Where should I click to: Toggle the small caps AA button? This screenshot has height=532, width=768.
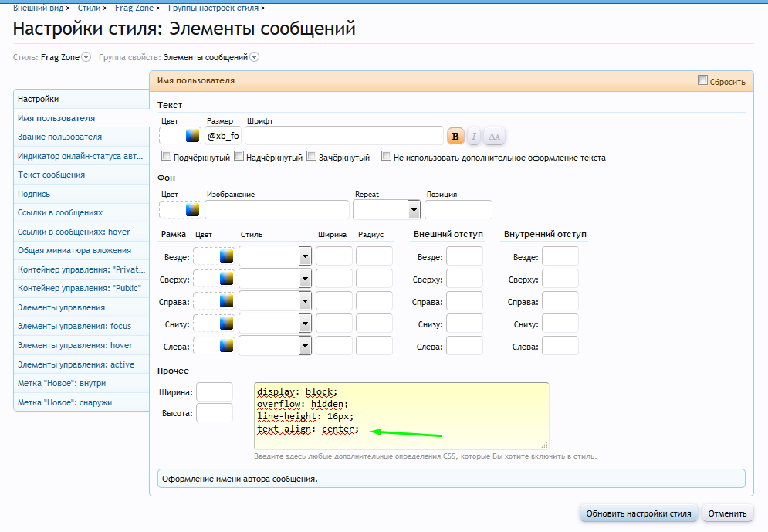pyautogui.click(x=494, y=136)
